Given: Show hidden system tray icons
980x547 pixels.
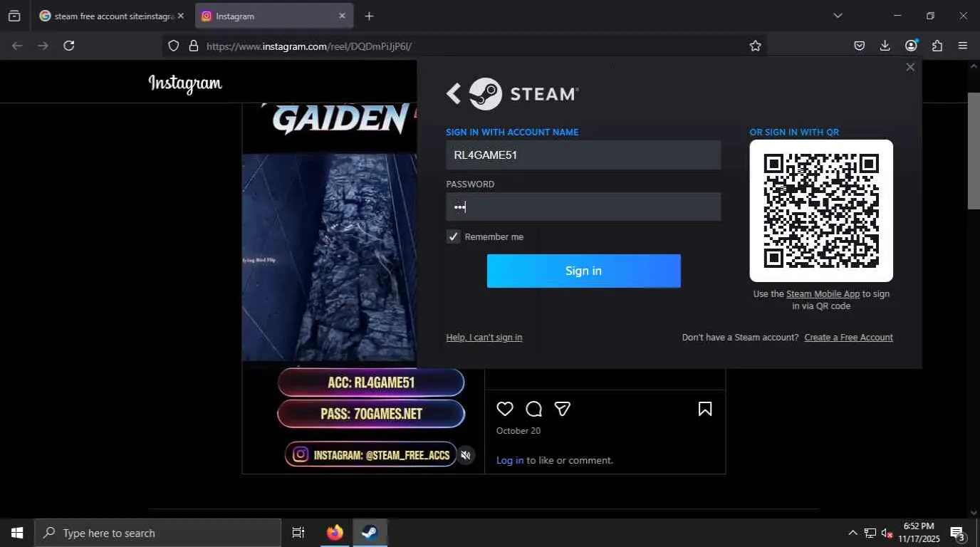Looking at the screenshot, I should point(853,533).
